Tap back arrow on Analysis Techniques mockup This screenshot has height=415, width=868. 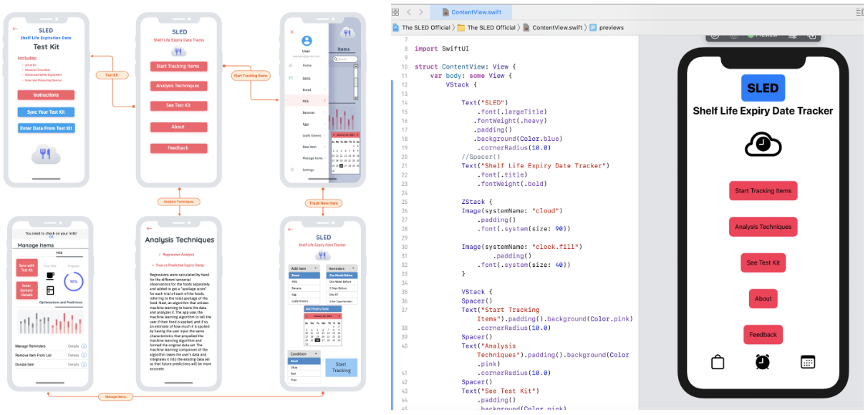click(149, 229)
